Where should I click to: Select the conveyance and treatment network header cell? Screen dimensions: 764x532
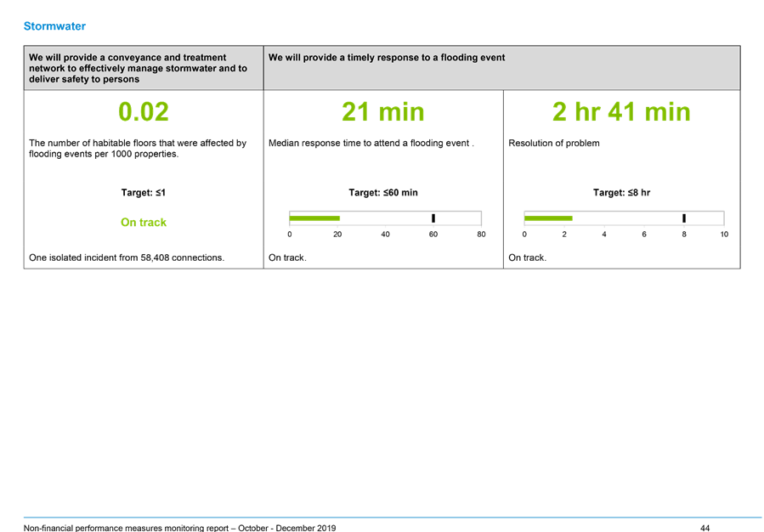point(144,68)
